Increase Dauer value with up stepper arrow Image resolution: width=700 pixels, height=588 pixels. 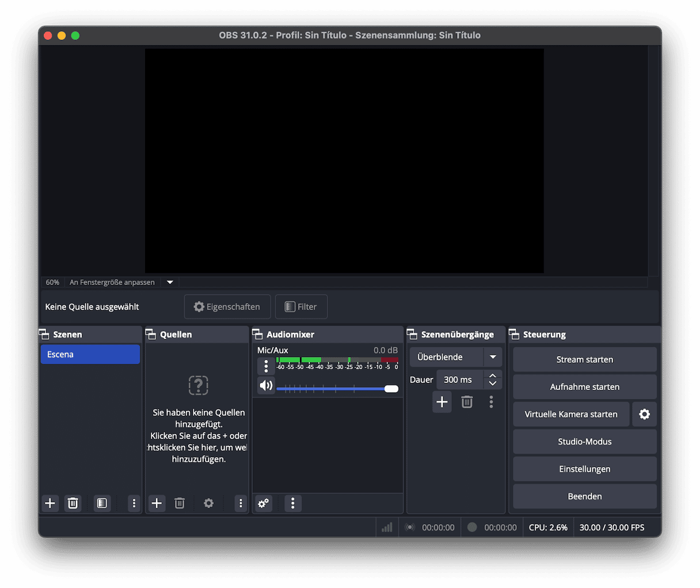point(493,376)
